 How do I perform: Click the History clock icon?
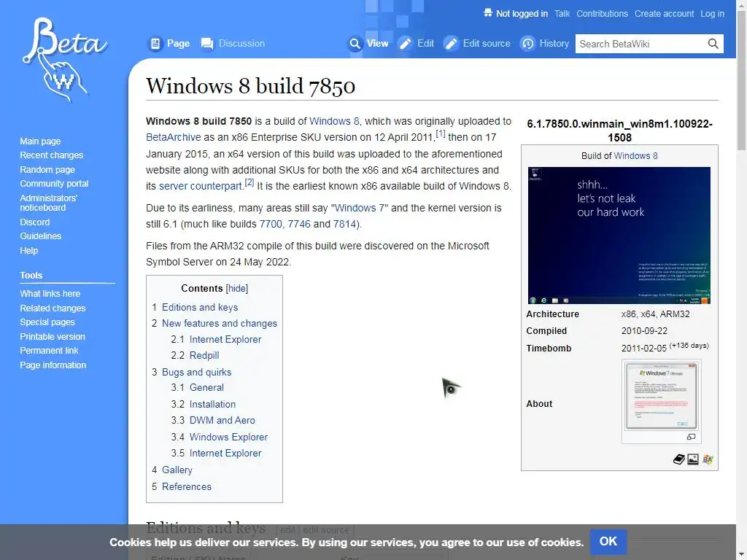pyautogui.click(x=527, y=44)
